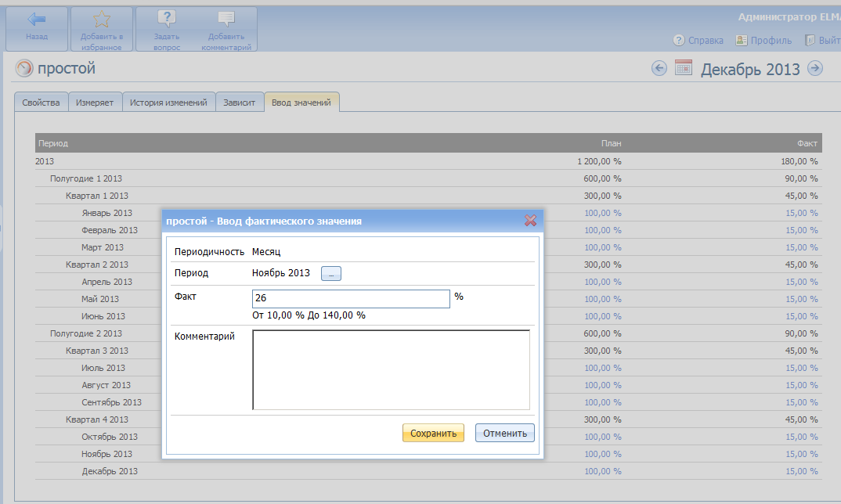Click the Назад back arrow button

(x=36, y=21)
